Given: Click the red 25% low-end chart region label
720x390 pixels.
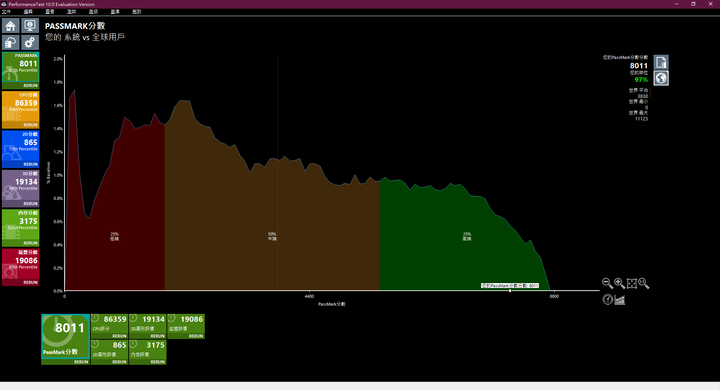Looking at the screenshot, I should pyautogui.click(x=114, y=237).
